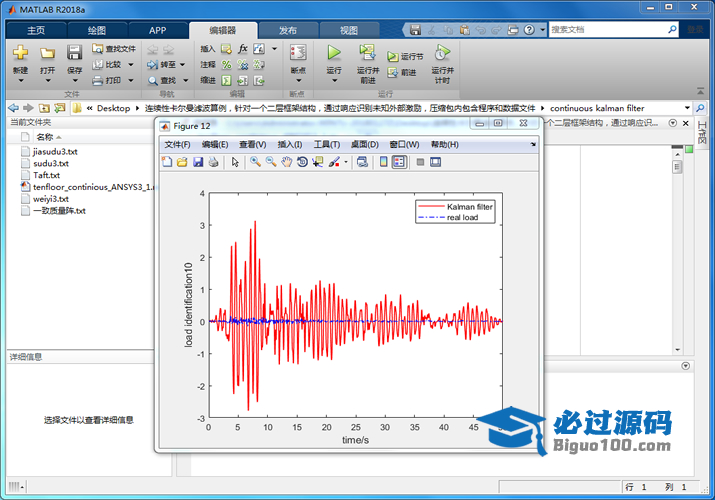
Task: Expand the 保存 dropdown arrow
Action: (x=75, y=81)
